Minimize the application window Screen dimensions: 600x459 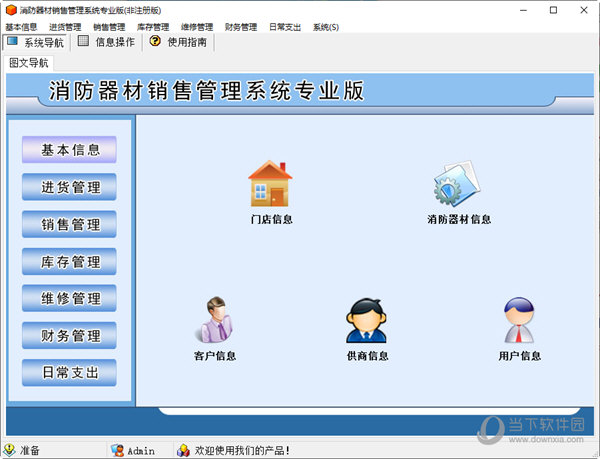(x=523, y=10)
